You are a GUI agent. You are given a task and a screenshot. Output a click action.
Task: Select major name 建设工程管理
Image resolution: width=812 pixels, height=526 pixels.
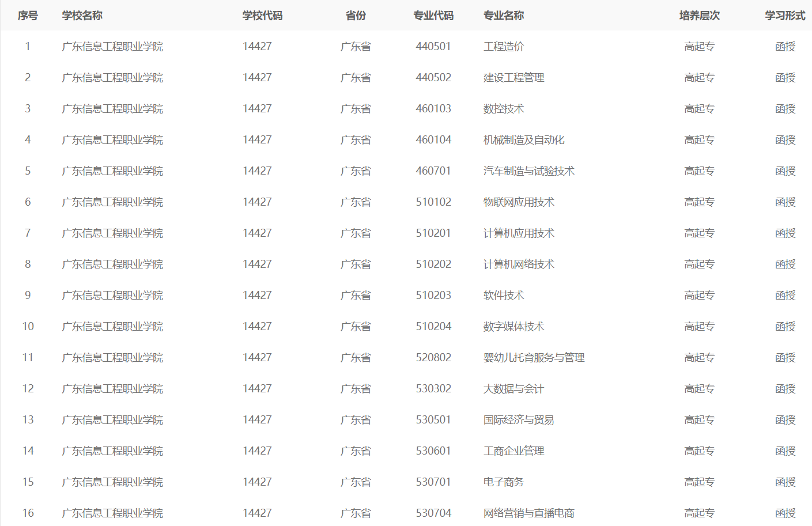[514, 78]
